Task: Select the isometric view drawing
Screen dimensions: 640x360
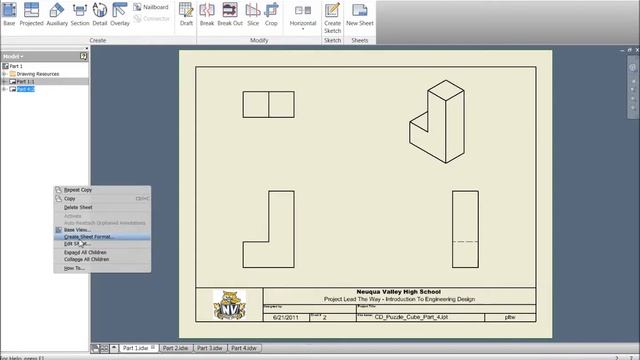Action: [437, 122]
